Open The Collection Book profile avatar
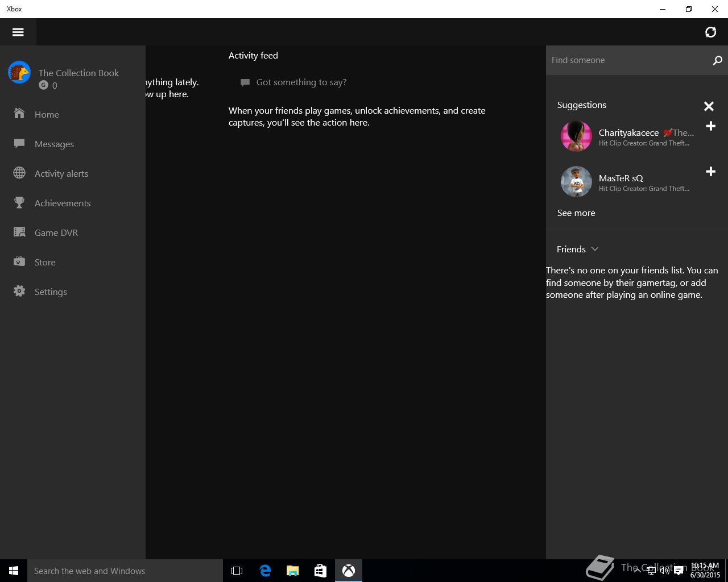This screenshot has height=582, width=728. tap(19, 73)
